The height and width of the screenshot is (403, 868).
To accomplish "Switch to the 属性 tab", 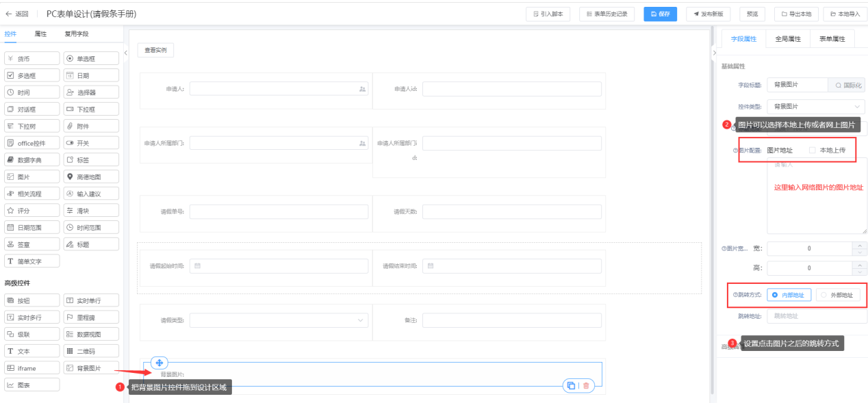I will [x=40, y=34].
